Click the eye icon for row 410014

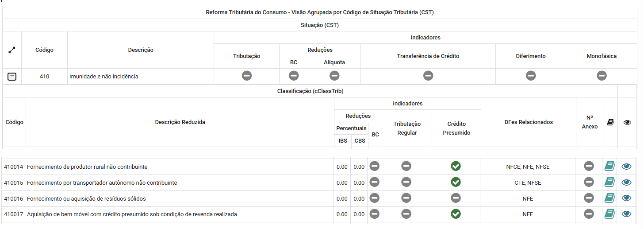[x=626, y=167]
